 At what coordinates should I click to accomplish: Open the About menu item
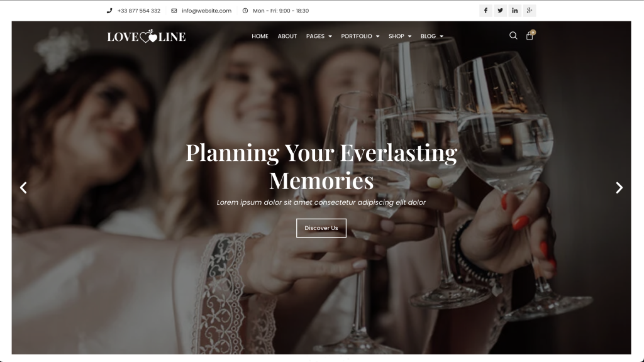tap(287, 36)
